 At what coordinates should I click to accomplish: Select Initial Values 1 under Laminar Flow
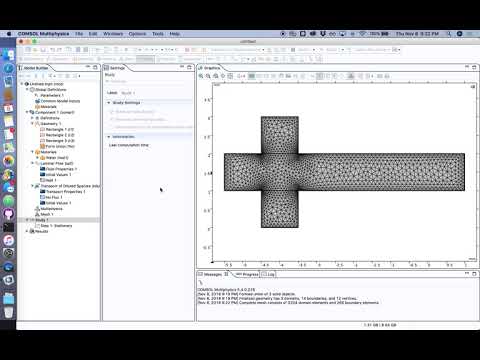[x=56, y=175]
